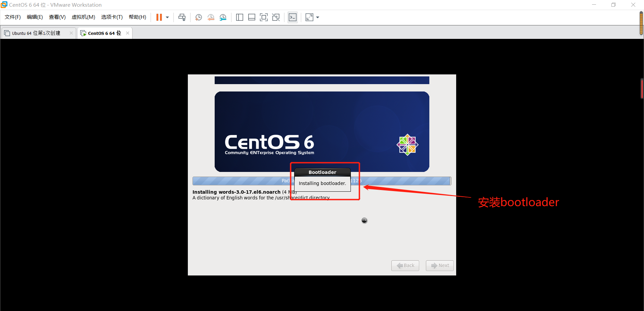This screenshot has width=644, height=311.
Task: Click the 'Installing bootloader.' message
Action: (322, 183)
